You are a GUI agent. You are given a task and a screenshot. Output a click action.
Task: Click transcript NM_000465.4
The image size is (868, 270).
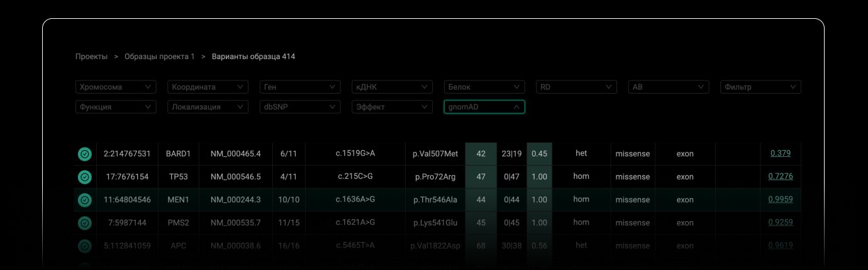pyautogui.click(x=235, y=154)
